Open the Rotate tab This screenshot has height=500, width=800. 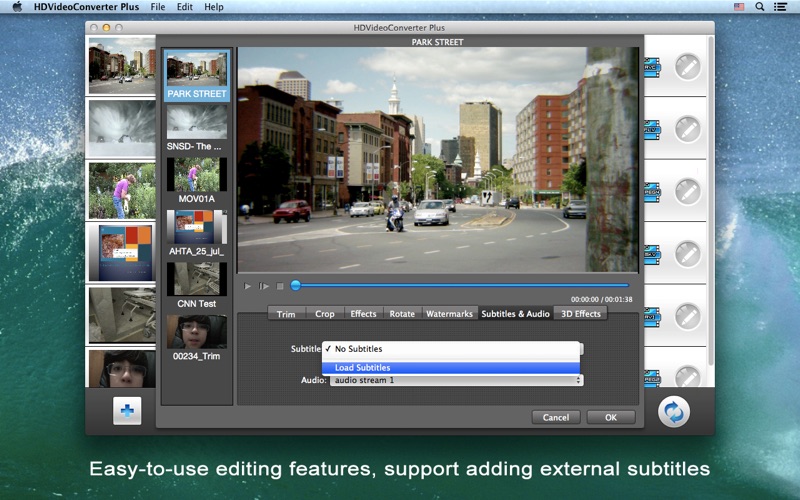coord(402,314)
